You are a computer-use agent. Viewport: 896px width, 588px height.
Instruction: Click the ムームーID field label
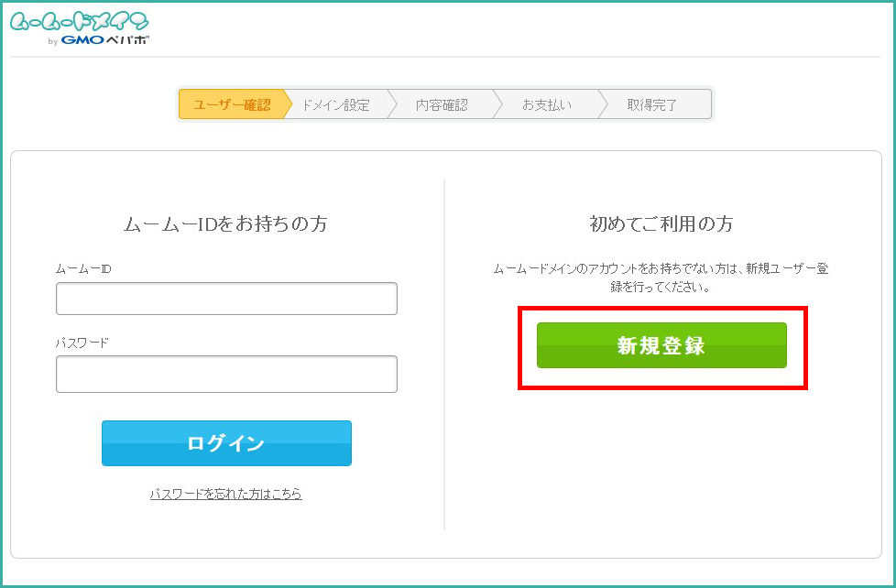point(83,269)
